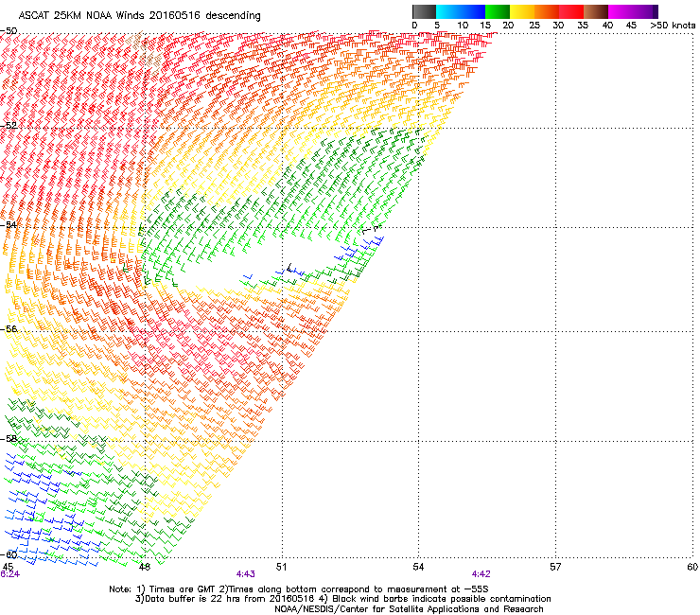Pick the red 30–35 knots legend swatch
The height and width of the screenshot is (615, 700).
click(571, 11)
